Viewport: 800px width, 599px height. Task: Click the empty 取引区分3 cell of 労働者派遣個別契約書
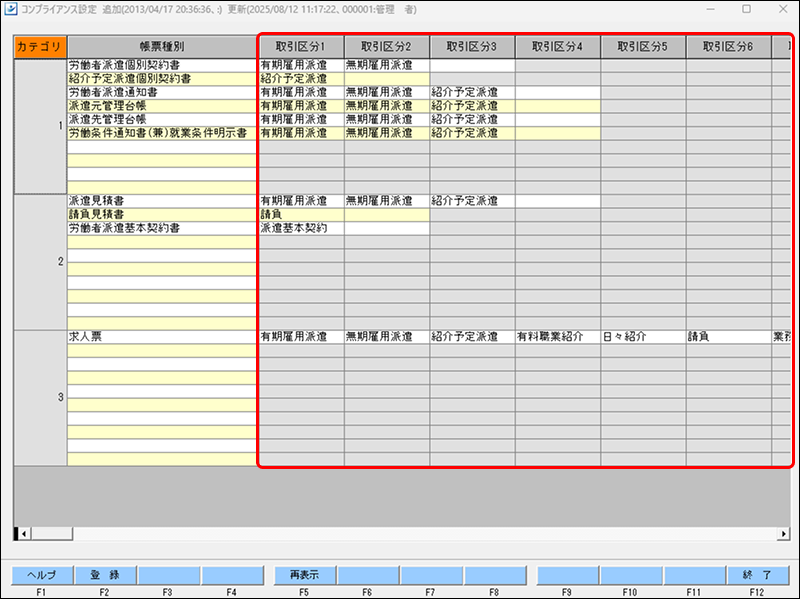[x=472, y=65]
